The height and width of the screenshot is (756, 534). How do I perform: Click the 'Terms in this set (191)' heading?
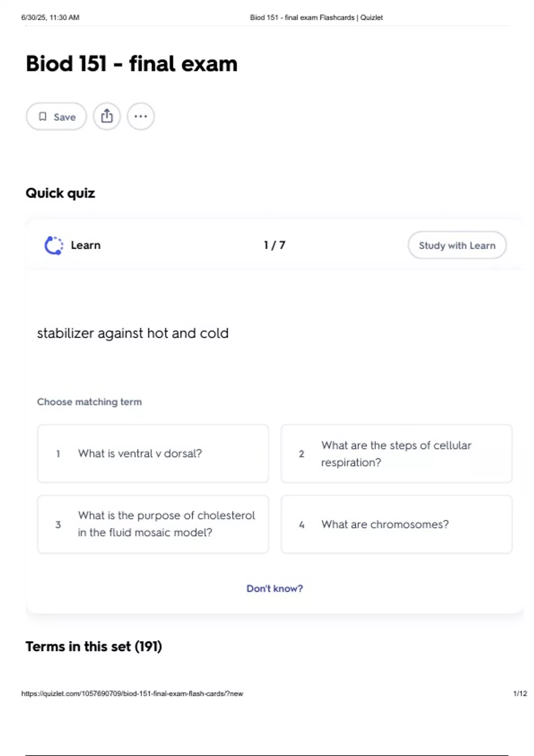click(x=94, y=646)
